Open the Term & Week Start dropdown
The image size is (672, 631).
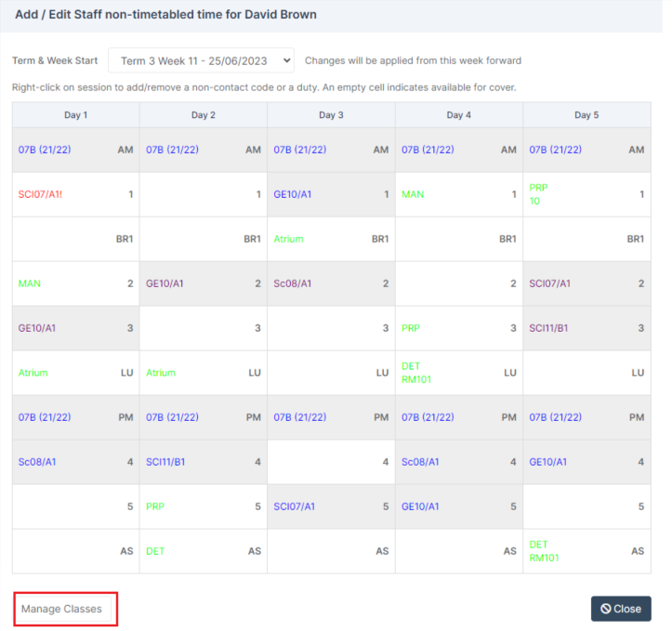201,60
